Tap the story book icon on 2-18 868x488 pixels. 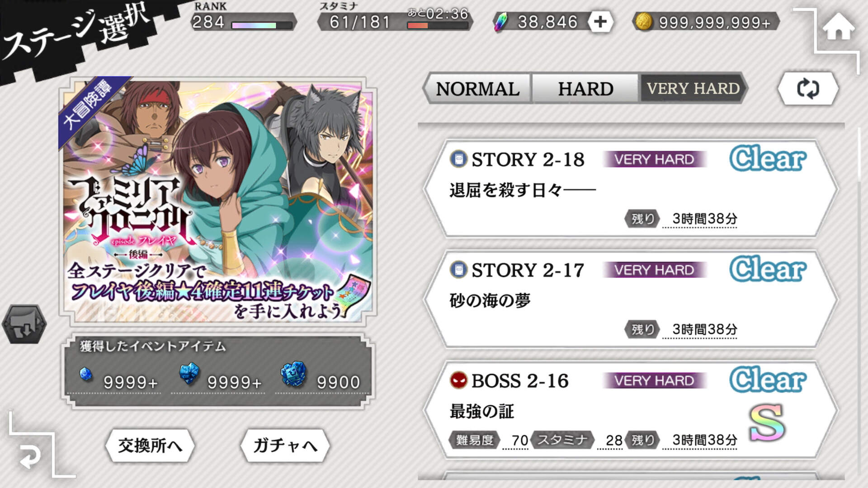[x=458, y=159]
